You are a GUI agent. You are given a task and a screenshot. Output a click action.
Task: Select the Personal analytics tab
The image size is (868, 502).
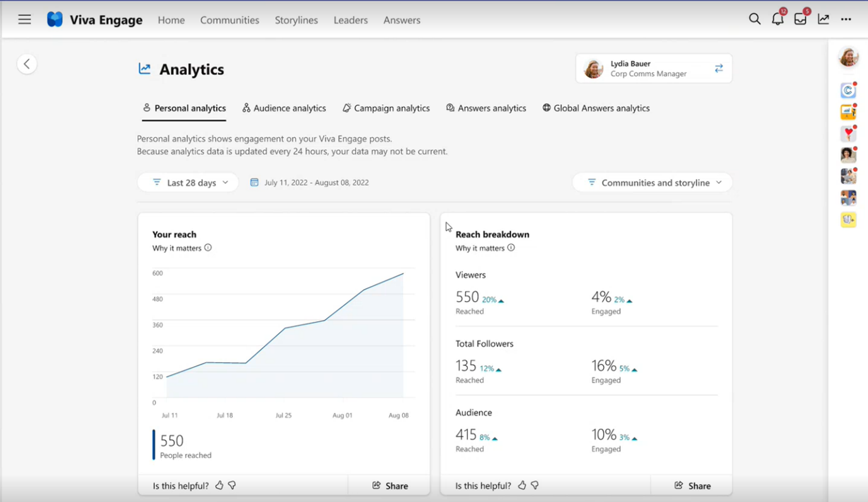(184, 108)
